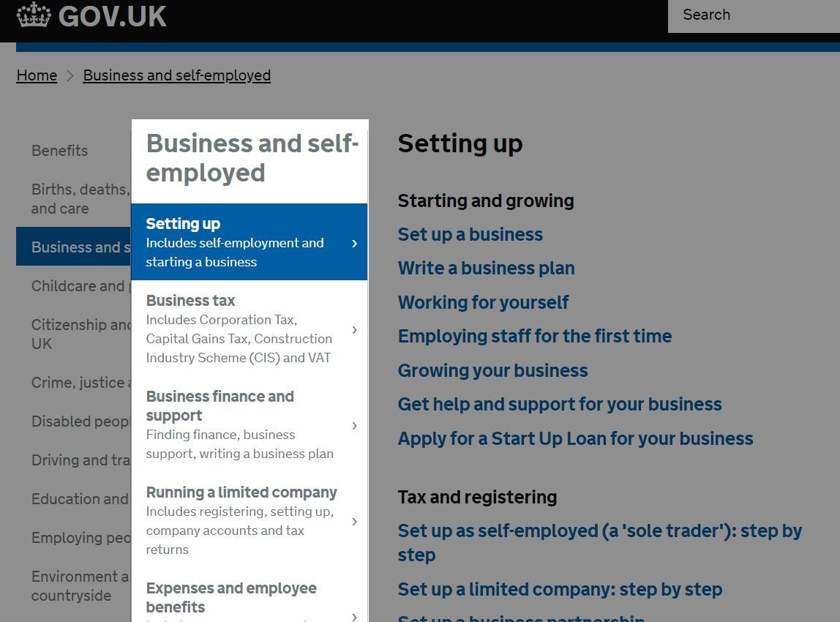Open Employing staff for the first time
This screenshot has width=840, height=622.
534,337
